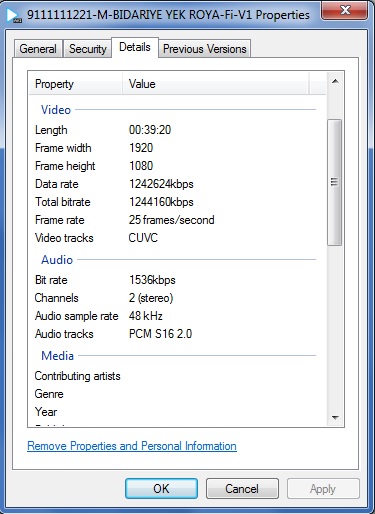Select the Video section heading
Viewport: 375px width, 514px height.
tap(56, 110)
